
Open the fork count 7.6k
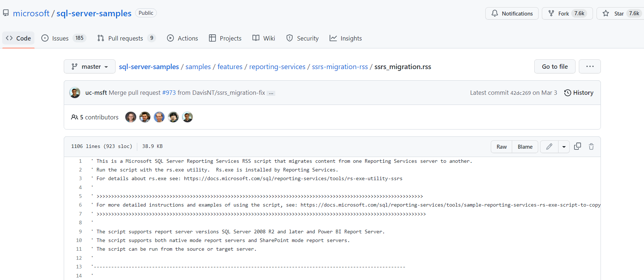click(579, 13)
